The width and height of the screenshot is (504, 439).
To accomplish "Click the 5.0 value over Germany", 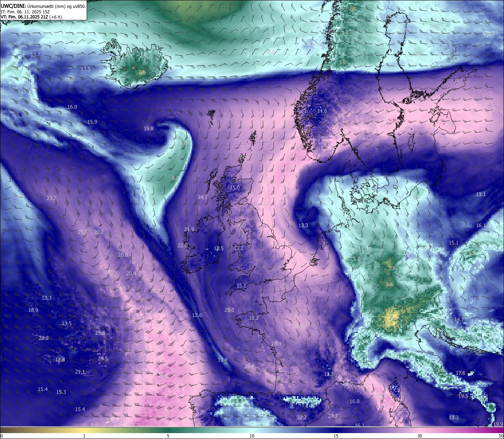I will click(x=357, y=259).
